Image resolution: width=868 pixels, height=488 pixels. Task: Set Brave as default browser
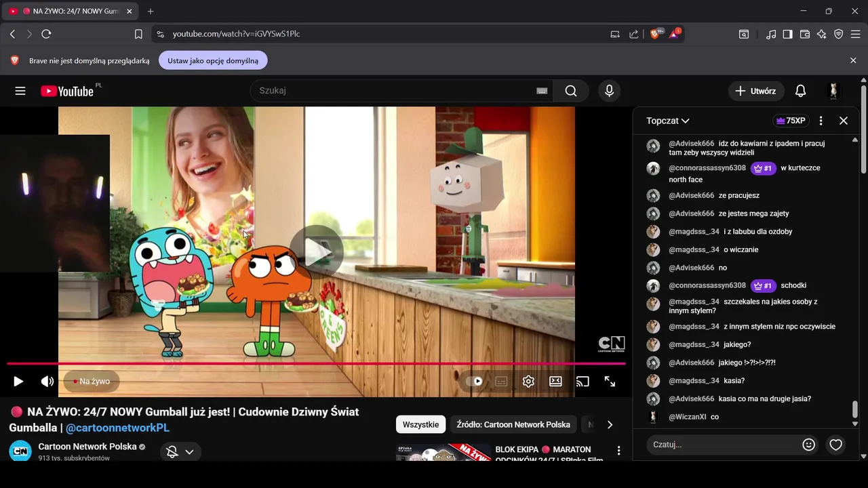(x=213, y=60)
